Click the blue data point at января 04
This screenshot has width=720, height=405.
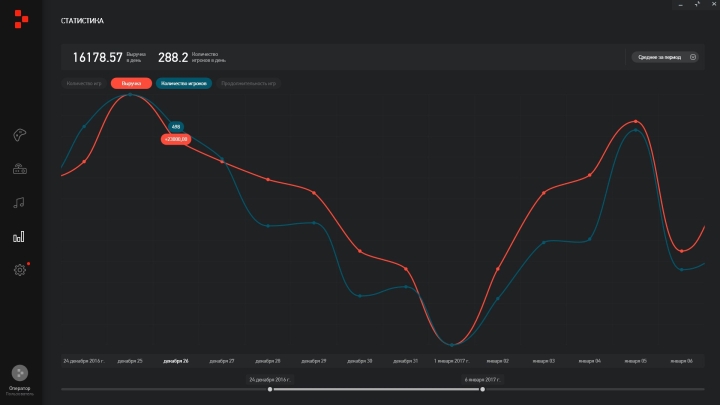click(590, 239)
